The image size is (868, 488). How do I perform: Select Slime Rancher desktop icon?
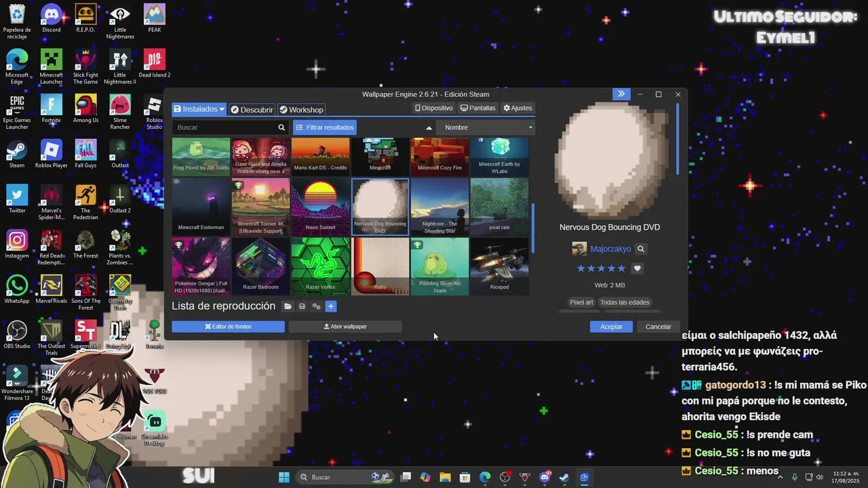tap(120, 112)
